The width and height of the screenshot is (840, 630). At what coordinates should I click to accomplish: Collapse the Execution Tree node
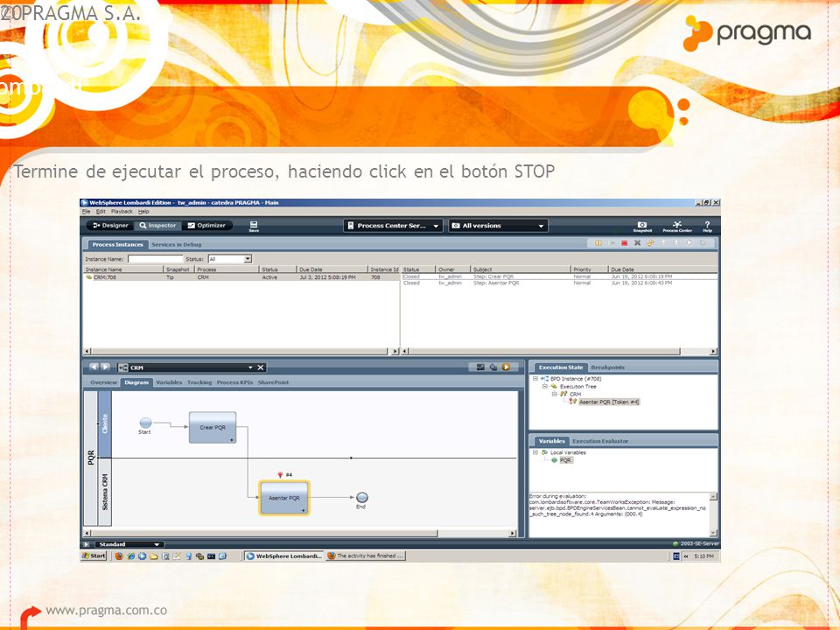pyautogui.click(x=544, y=386)
